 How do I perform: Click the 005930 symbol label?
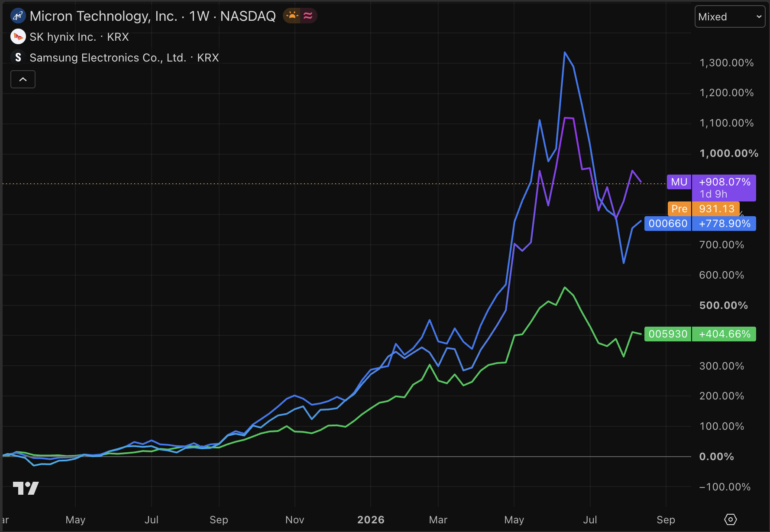tap(668, 334)
